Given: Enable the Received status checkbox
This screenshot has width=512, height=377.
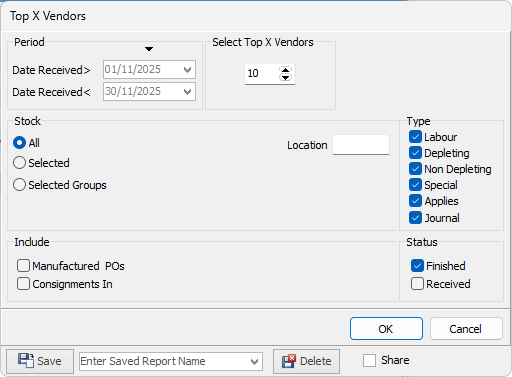Looking at the screenshot, I should pos(417,284).
